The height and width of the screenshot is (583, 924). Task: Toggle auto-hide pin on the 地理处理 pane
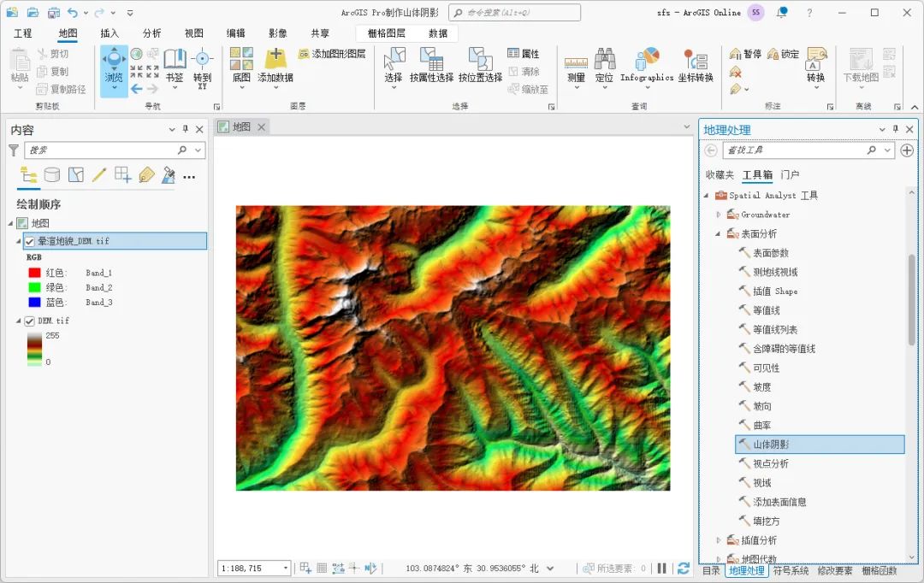pos(896,129)
